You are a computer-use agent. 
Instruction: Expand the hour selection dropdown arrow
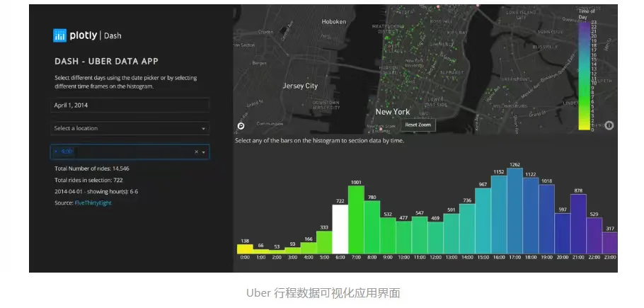click(204, 152)
